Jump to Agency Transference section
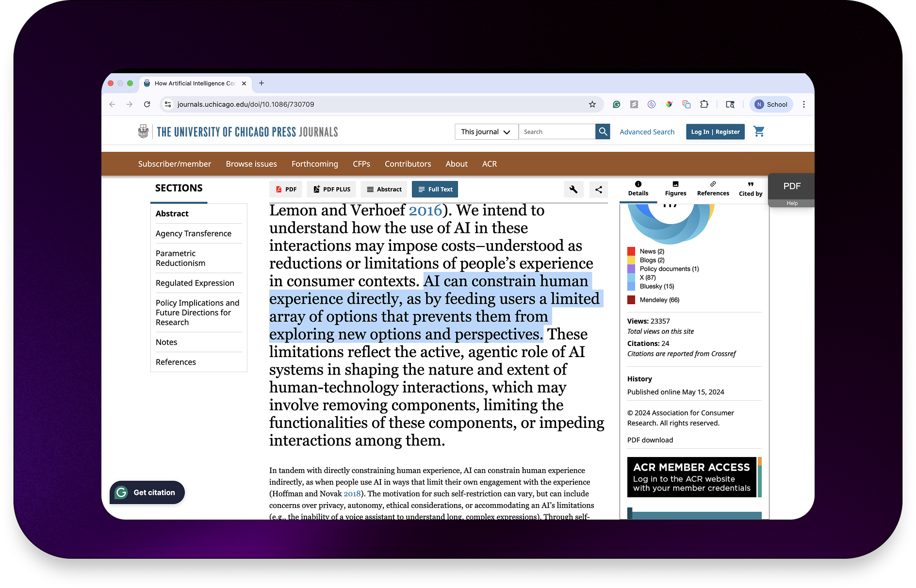Viewport: 916px width, 588px height. click(x=194, y=233)
